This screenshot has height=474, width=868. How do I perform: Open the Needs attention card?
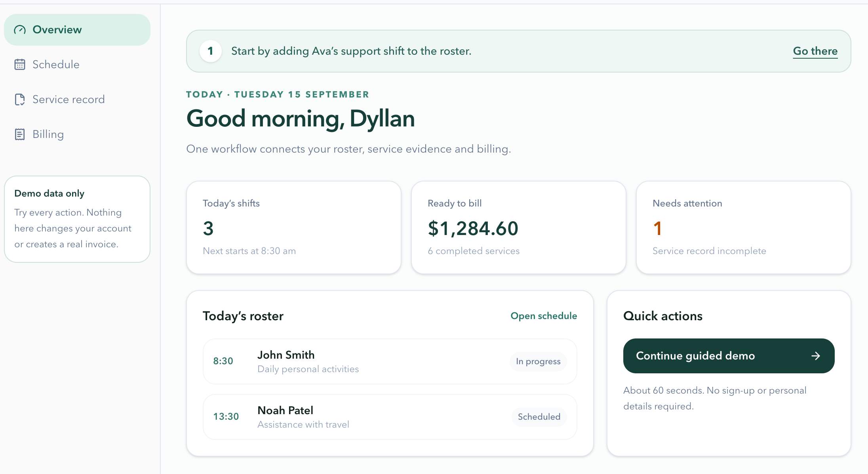(x=744, y=227)
